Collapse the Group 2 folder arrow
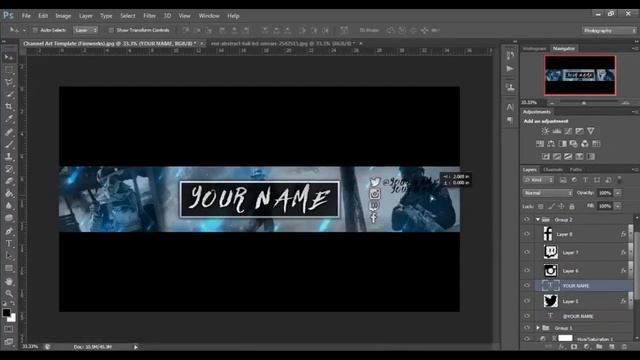 pos(538,220)
